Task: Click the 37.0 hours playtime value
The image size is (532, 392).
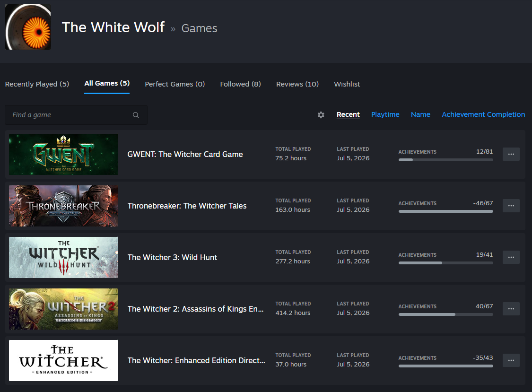Action: [x=291, y=365]
